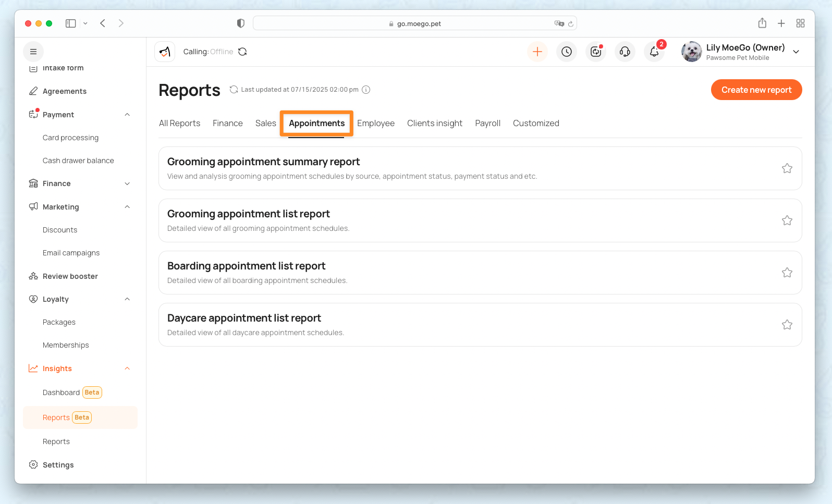Switch to Finance reports tab
Screen dimensions: 832x504
[x=228, y=123]
